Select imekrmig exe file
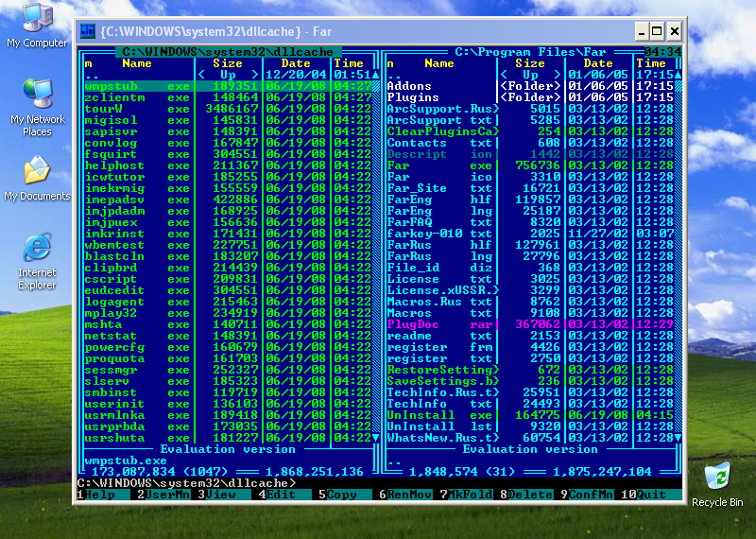 [x=228, y=188]
